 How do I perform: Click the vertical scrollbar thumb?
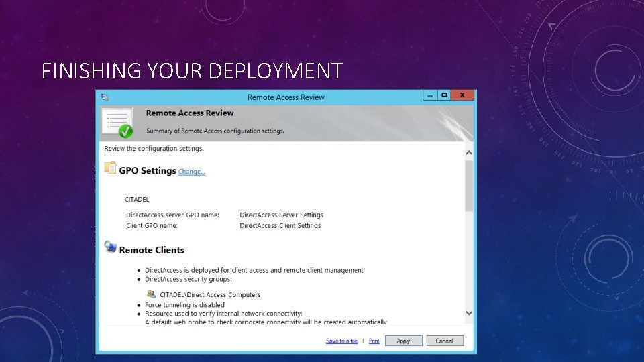(x=469, y=186)
